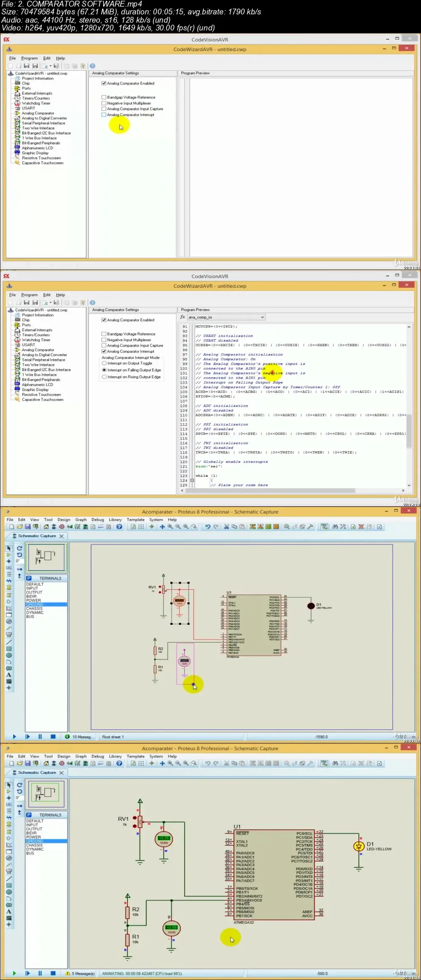This screenshot has height=980, width=421.
Task: Click Cut scissors icon in 10-Messages Proteus toolbar
Action: (x=226, y=526)
